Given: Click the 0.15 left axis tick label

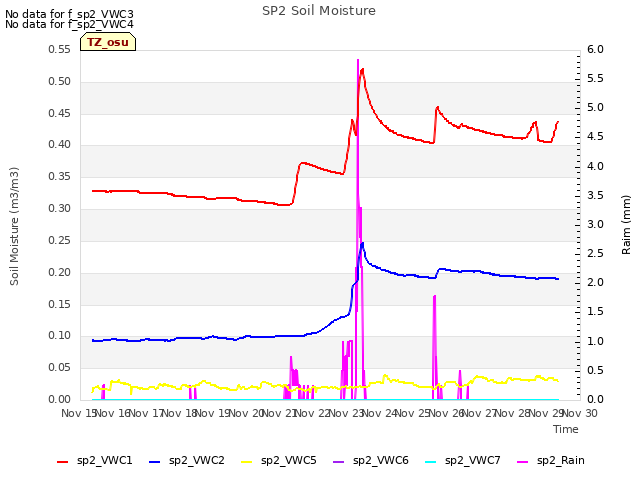Looking at the screenshot, I should point(60,304).
